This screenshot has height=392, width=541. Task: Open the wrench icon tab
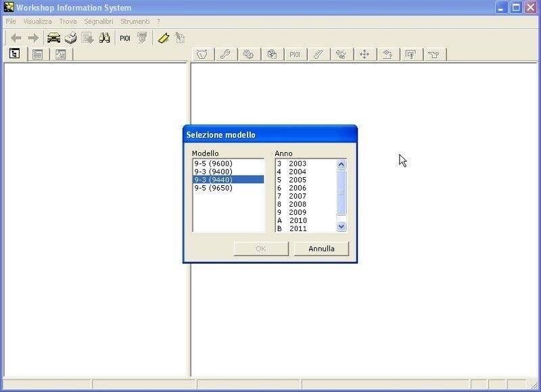pyautogui.click(x=225, y=54)
